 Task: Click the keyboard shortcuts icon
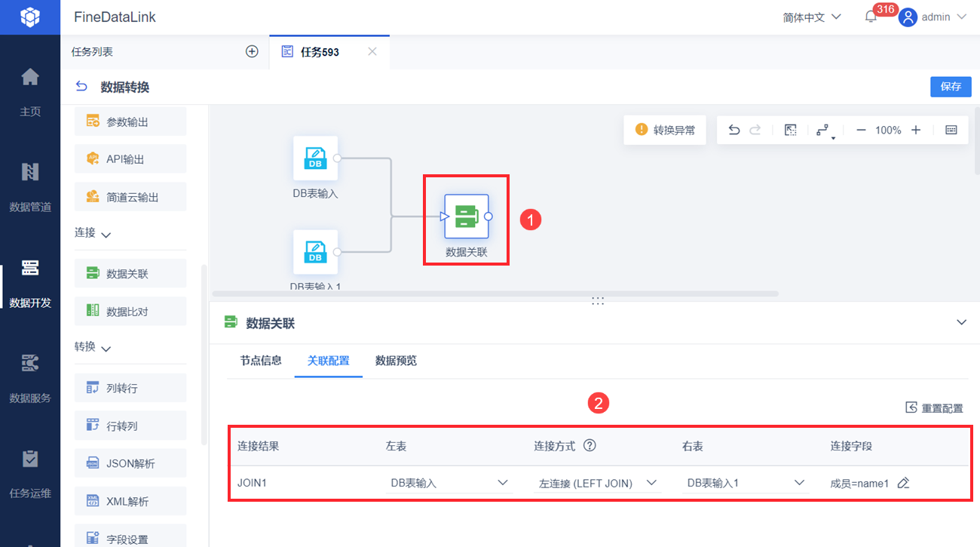click(951, 130)
